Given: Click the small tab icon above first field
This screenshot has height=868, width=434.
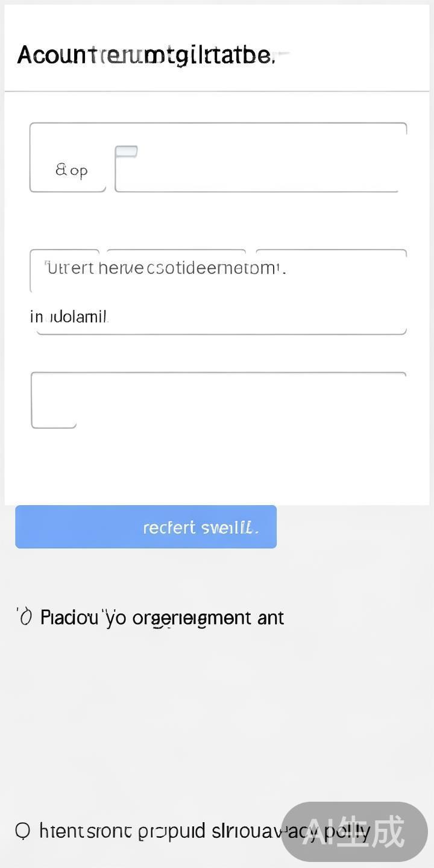Looking at the screenshot, I should (126, 151).
